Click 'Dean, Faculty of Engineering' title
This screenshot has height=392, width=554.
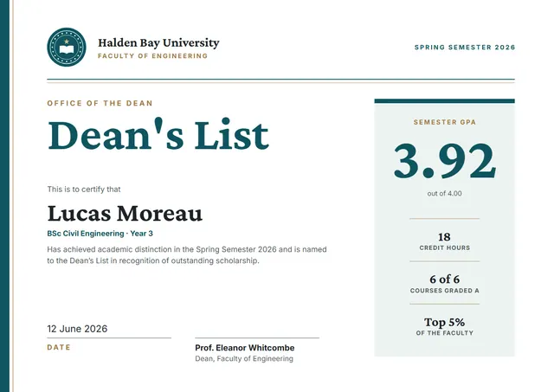[244, 359]
